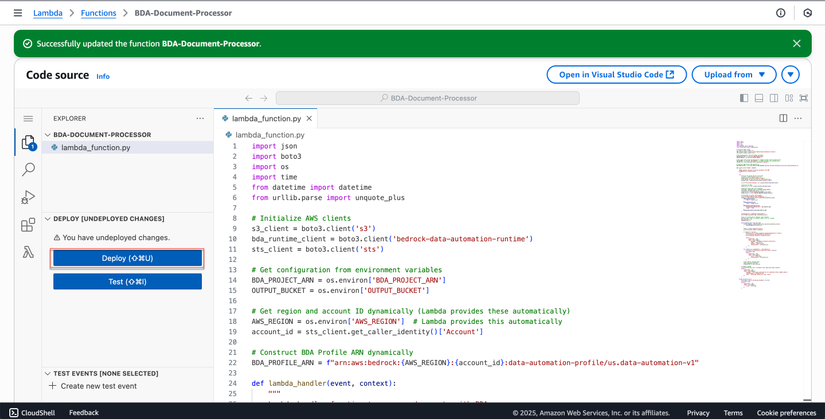Open the info panel icon in header
825x419 pixels.
click(781, 13)
